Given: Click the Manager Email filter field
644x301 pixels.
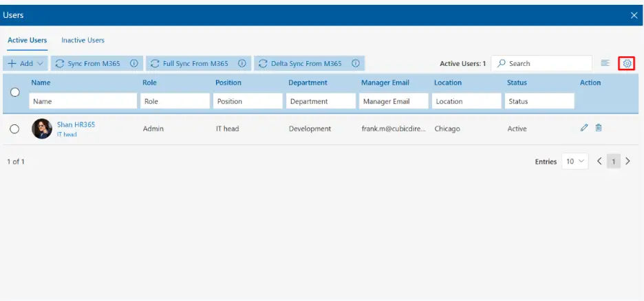Looking at the screenshot, I should pos(394,101).
